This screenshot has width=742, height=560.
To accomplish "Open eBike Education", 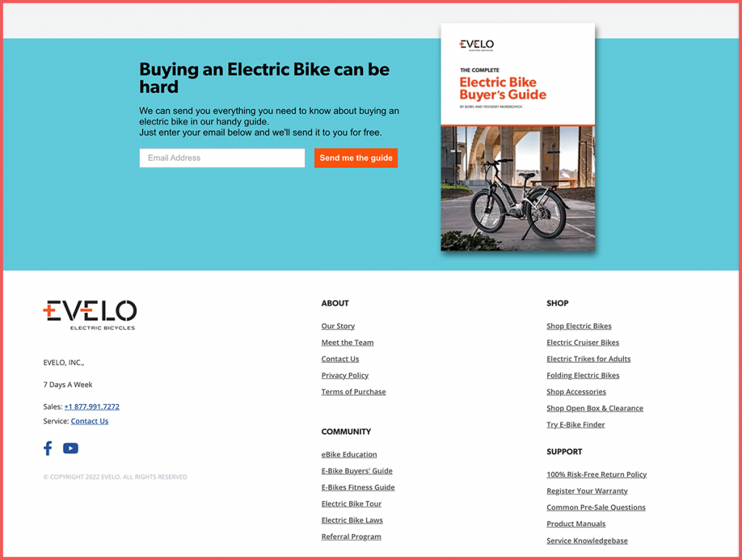I will (x=349, y=454).
